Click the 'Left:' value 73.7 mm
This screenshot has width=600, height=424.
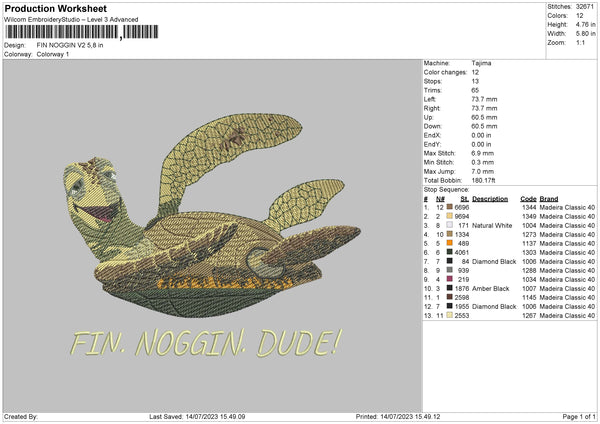(484, 99)
